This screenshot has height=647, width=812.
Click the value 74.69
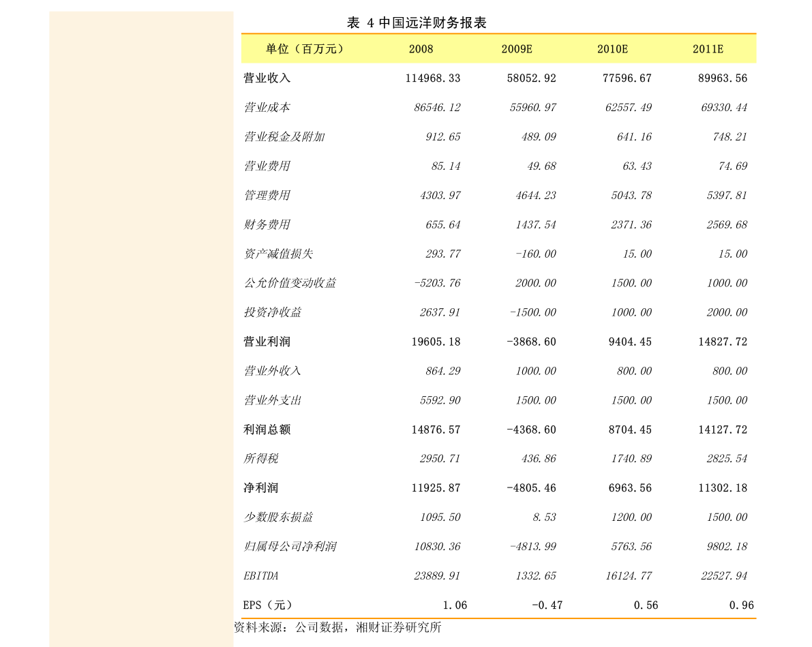(x=733, y=166)
